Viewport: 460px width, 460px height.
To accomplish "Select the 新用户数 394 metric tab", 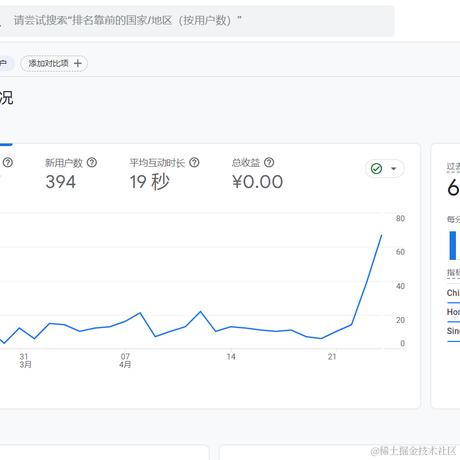I will click(71, 174).
